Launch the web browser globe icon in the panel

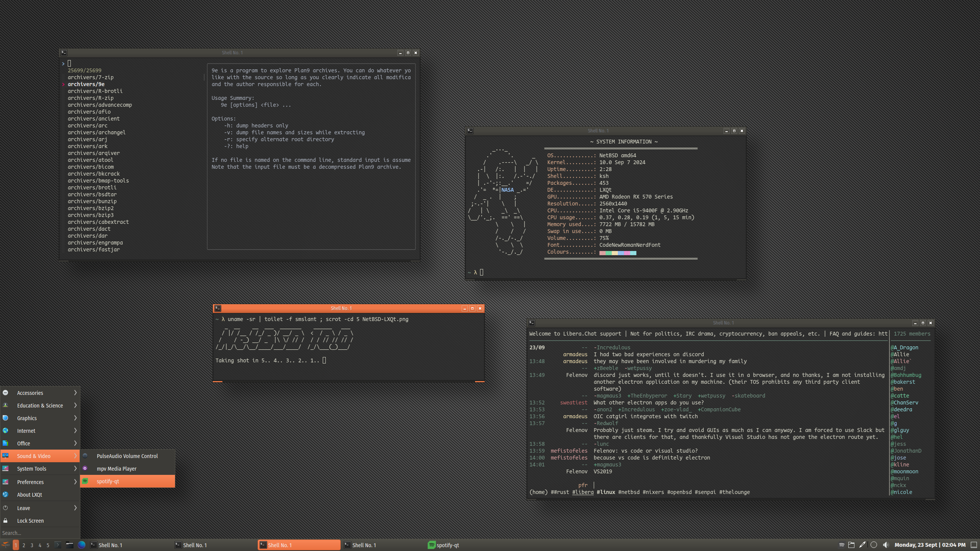click(x=82, y=545)
